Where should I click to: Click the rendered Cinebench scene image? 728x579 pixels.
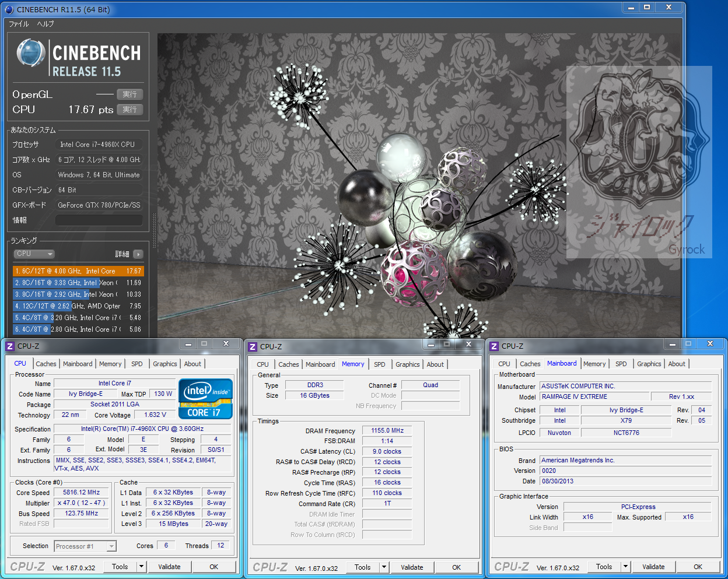[419, 185]
